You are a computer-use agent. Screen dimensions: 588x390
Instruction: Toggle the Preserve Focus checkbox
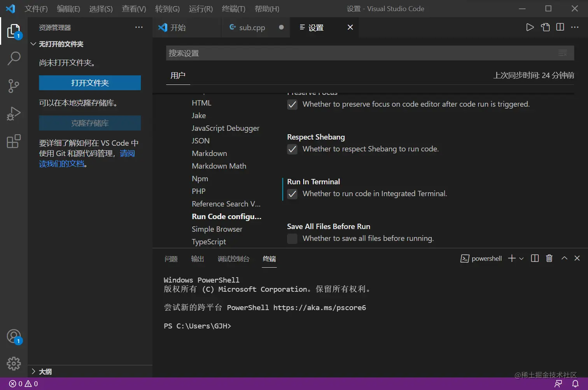click(292, 104)
